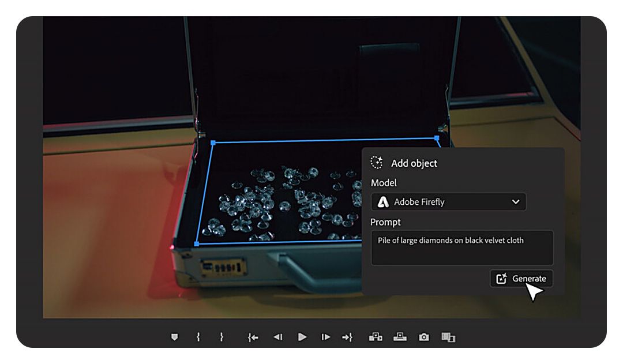The height and width of the screenshot is (364, 623).
Task: Go to Out point
Action: coord(347,337)
